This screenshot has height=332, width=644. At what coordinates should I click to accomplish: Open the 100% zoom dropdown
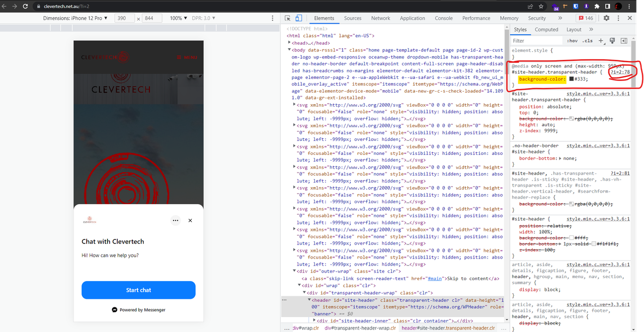(178, 18)
